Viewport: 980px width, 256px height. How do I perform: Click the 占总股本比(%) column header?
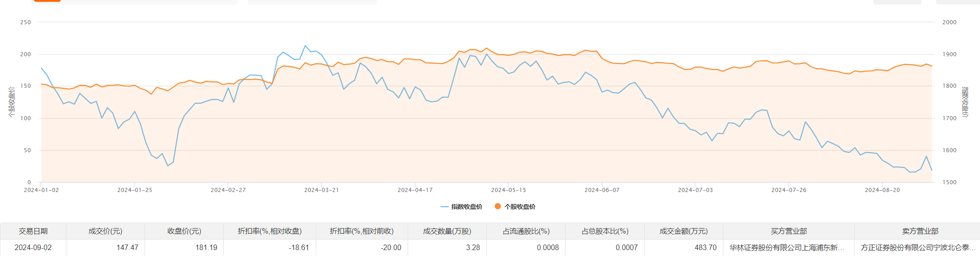[604, 231]
